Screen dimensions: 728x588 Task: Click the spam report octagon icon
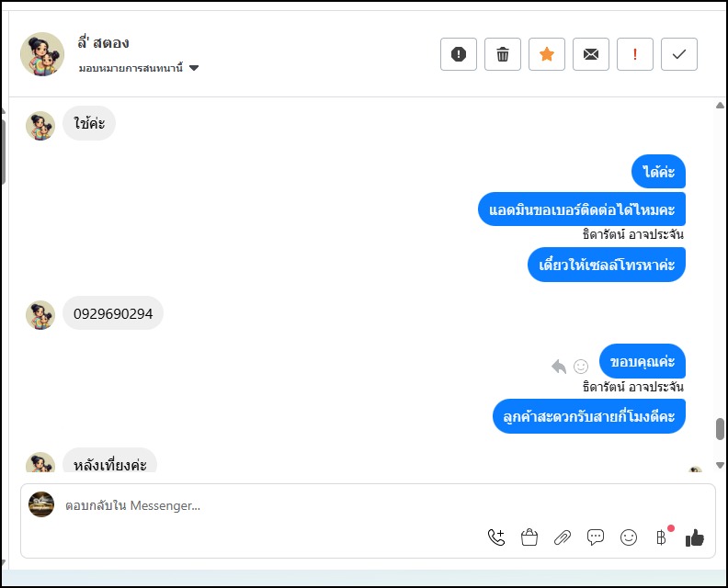(459, 54)
